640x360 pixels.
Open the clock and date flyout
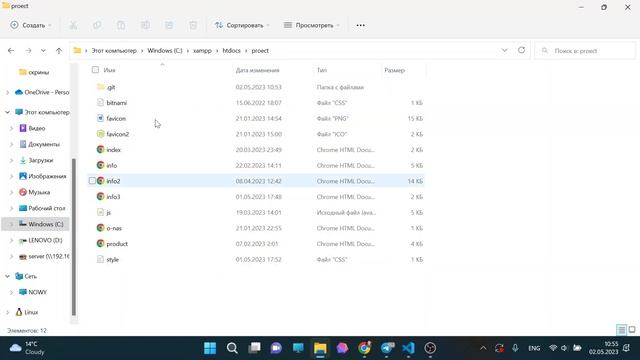604,348
